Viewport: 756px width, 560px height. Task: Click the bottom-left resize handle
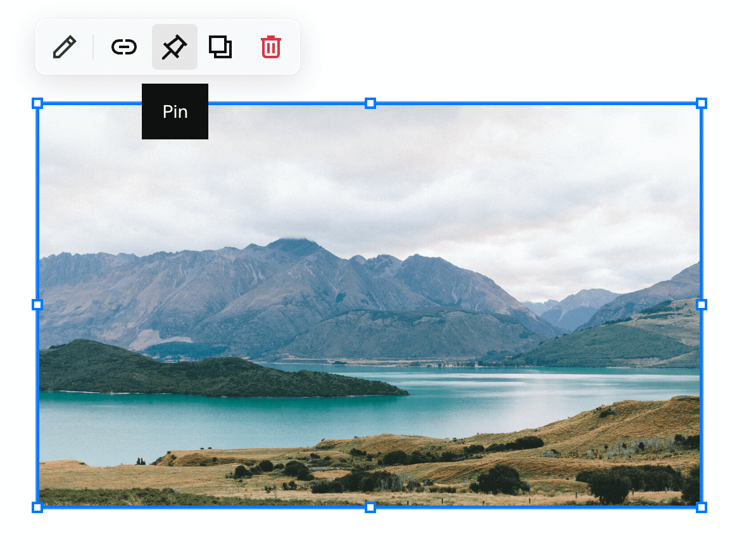pyautogui.click(x=38, y=507)
